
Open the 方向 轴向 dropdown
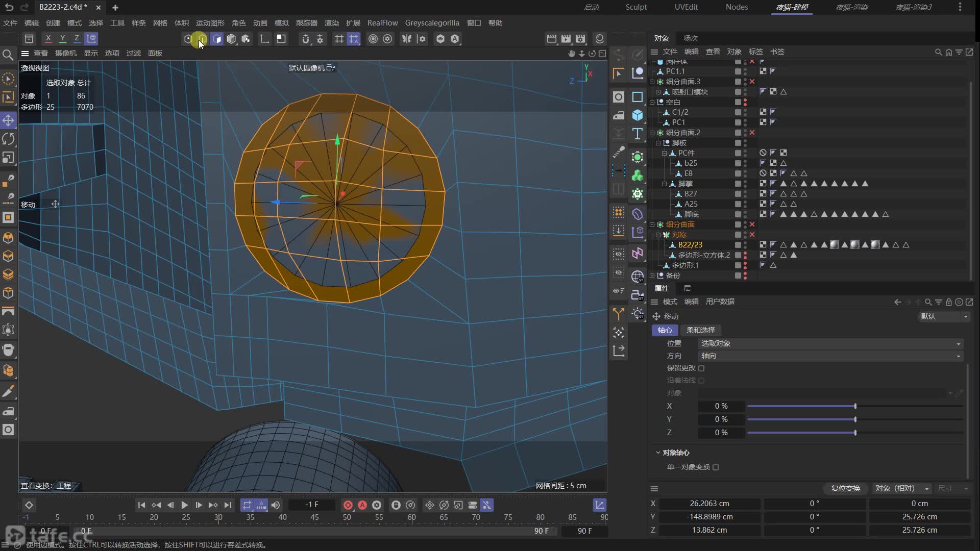[830, 356]
